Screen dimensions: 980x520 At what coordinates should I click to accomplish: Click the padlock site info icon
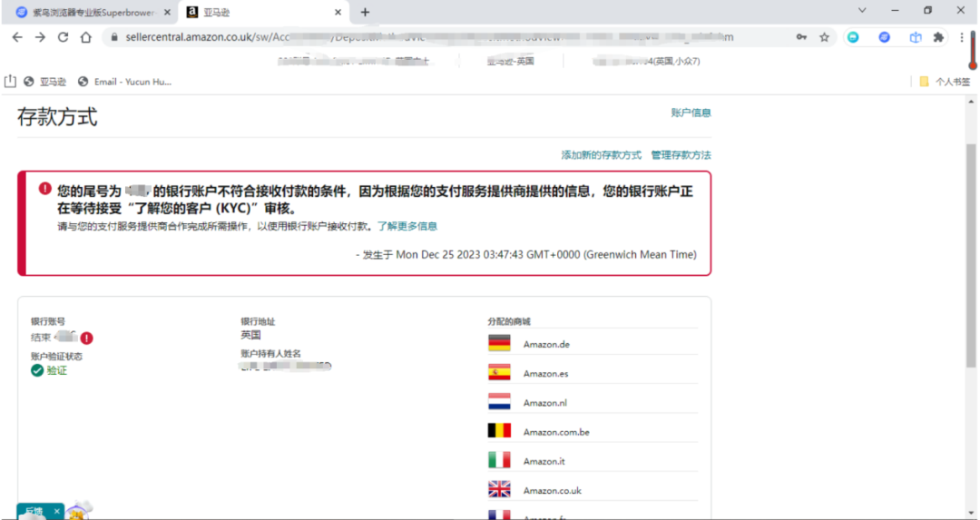(113, 37)
